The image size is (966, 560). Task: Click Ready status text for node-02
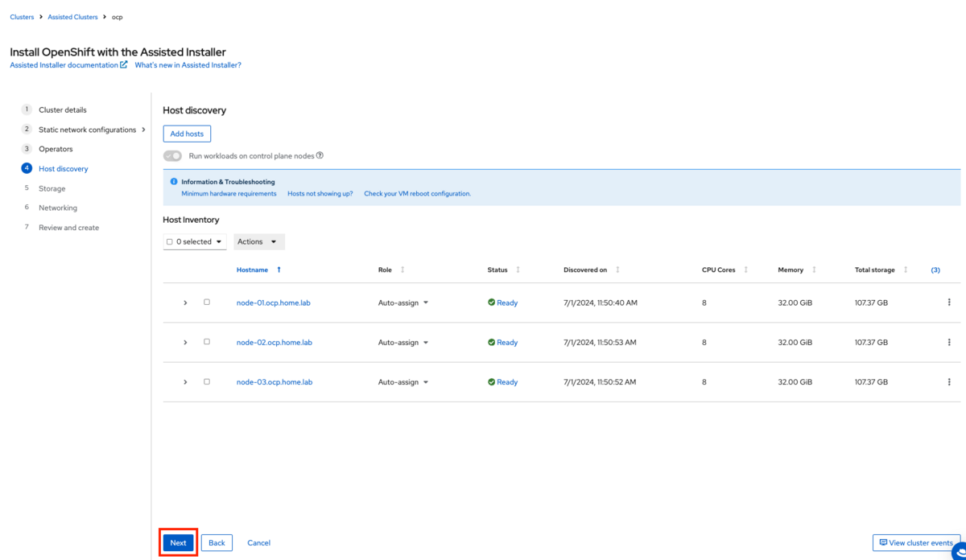[x=507, y=342]
